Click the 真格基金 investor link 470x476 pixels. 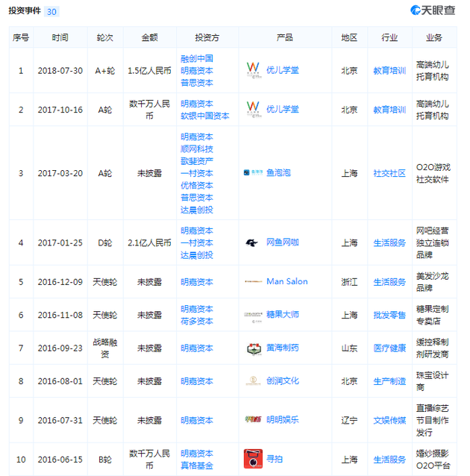(197, 466)
